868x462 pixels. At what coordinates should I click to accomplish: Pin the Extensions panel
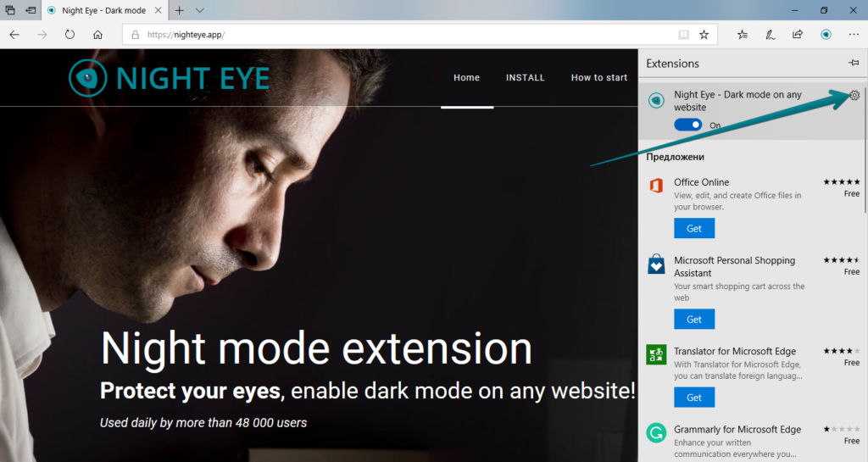tap(854, 63)
